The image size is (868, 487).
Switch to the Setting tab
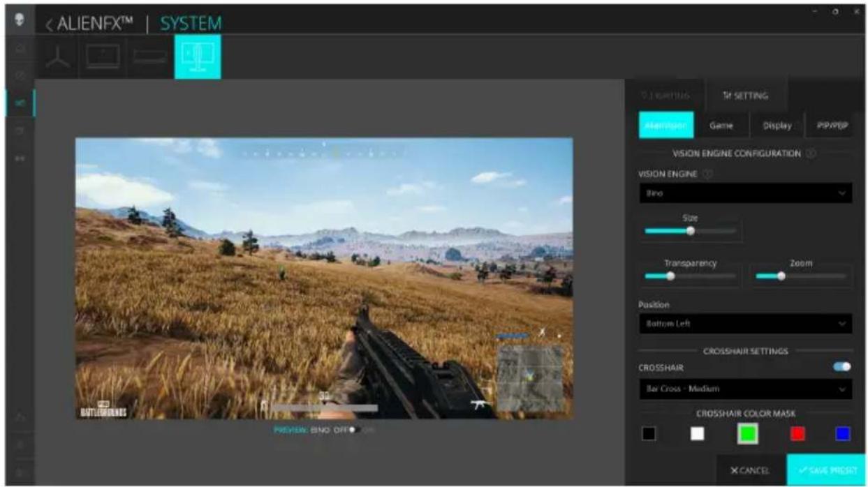745,96
